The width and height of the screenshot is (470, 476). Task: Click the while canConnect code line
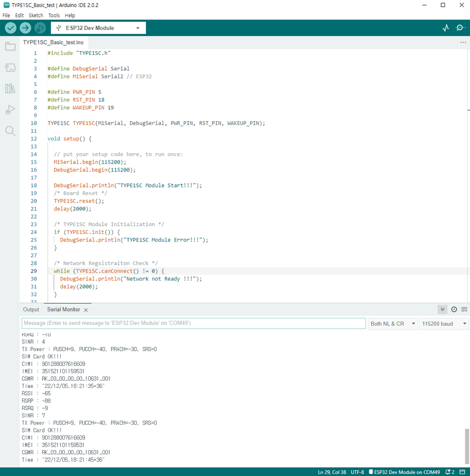[x=109, y=271]
